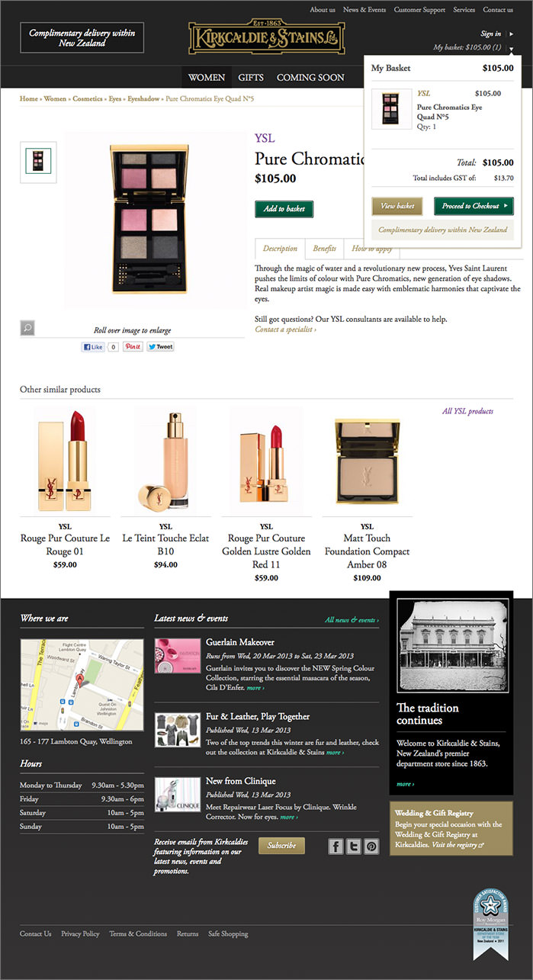Open footer Safe Shopping link

pos(228,933)
